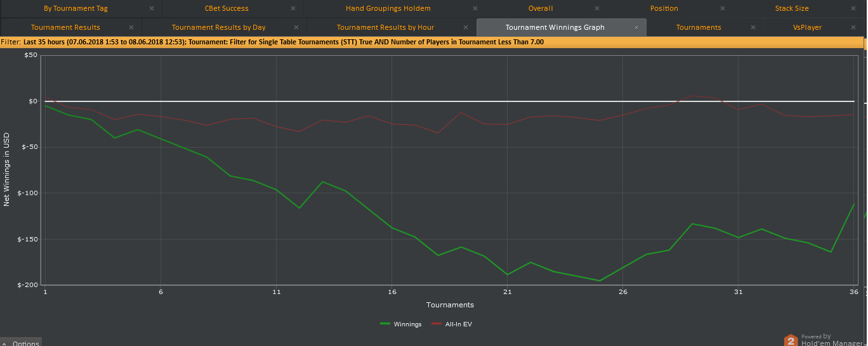Close Tournament Results by Hour tab
This screenshot has height=346, width=868.
click(x=466, y=28)
